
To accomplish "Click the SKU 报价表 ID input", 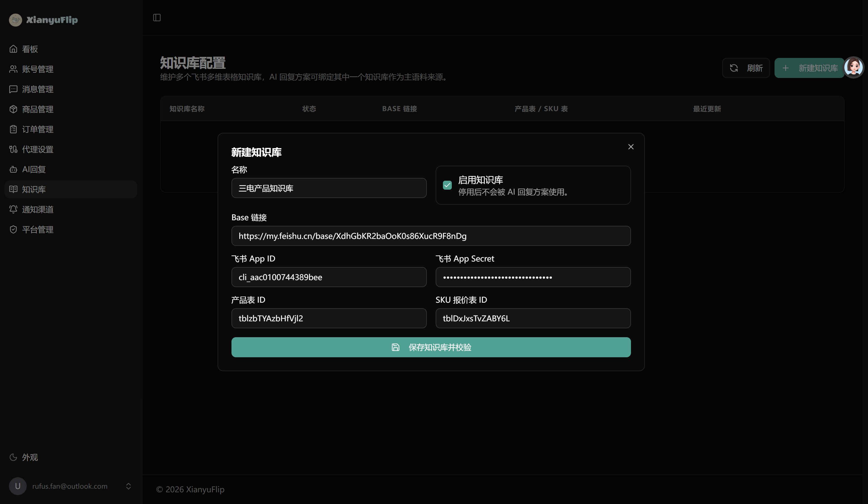I will [533, 318].
